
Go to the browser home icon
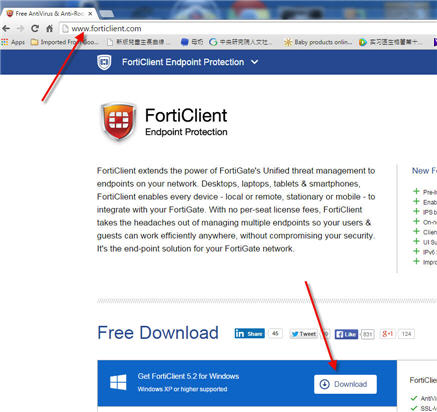49,29
